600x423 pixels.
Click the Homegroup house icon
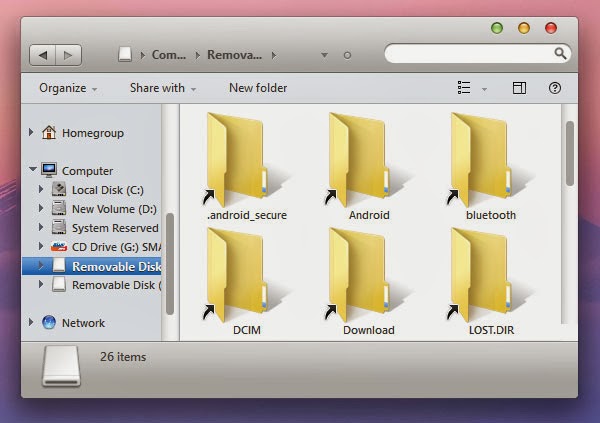(x=49, y=132)
